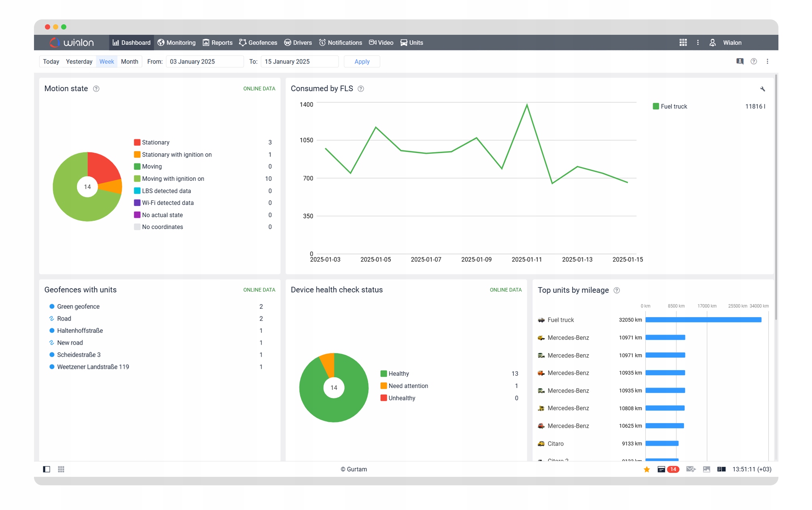Click the From date field 03 January 2025
812x510 pixels.
point(204,61)
